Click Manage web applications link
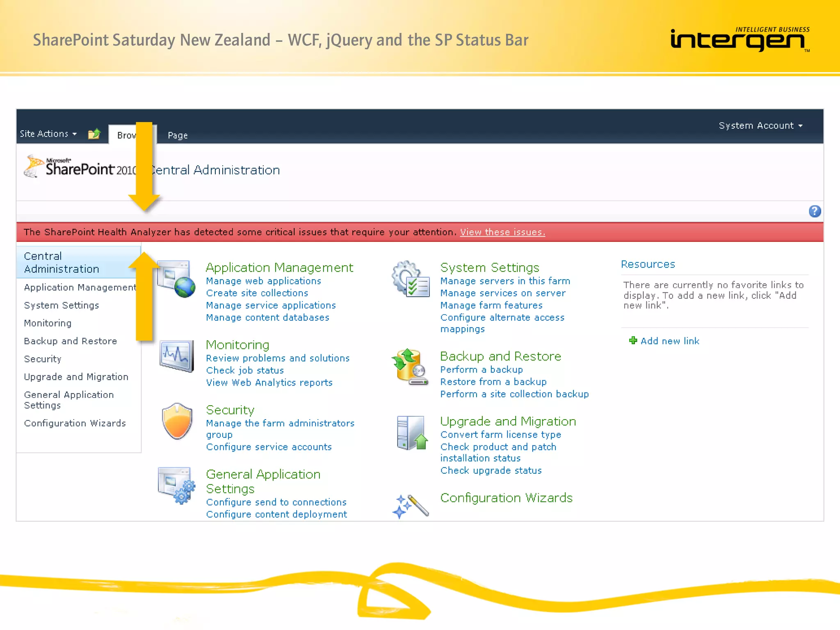 click(x=264, y=281)
